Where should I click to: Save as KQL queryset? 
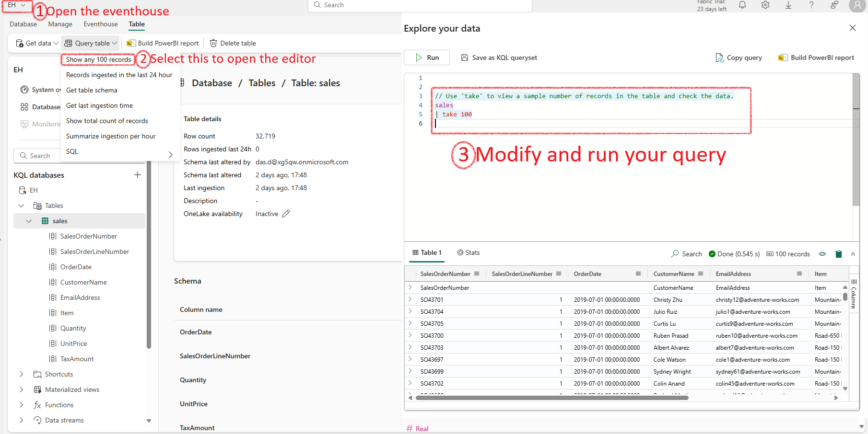(499, 57)
